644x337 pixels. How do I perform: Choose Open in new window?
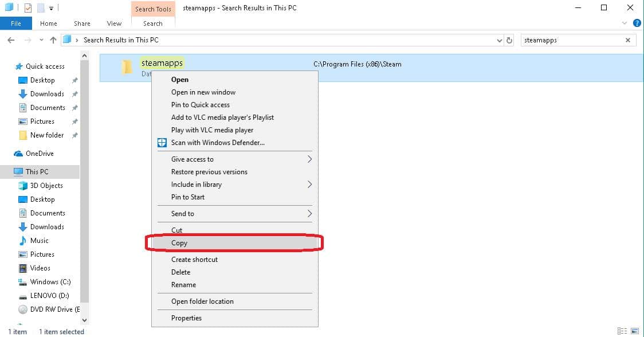click(x=235, y=92)
